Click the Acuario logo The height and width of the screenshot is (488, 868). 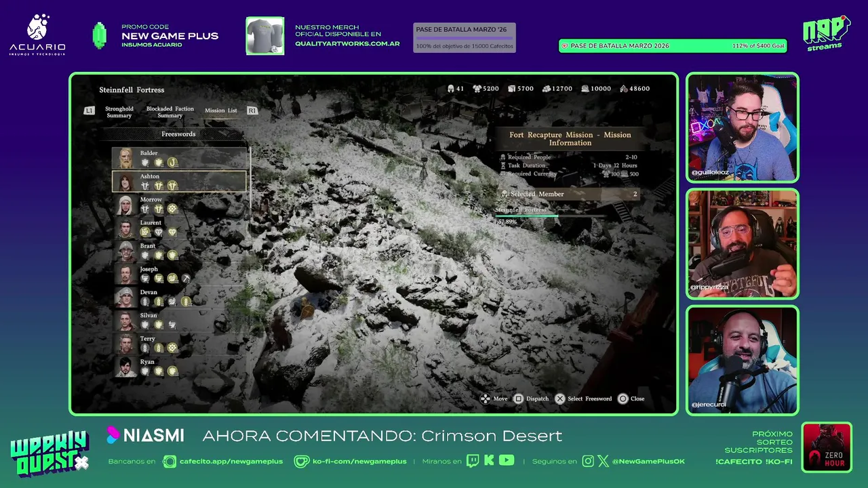click(x=37, y=35)
